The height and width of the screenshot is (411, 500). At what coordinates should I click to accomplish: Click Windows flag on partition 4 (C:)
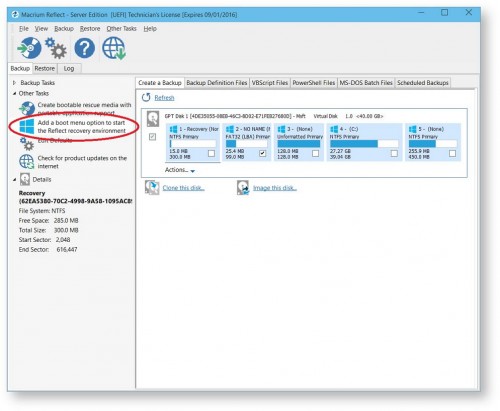coord(334,129)
